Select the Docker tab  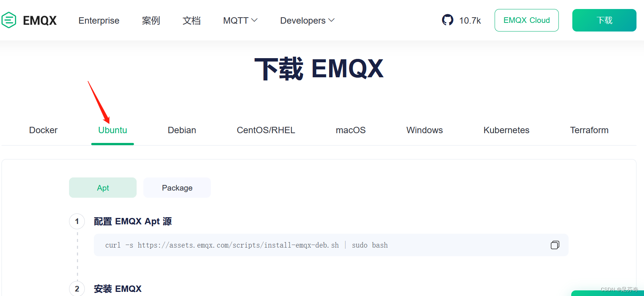coord(43,130)
